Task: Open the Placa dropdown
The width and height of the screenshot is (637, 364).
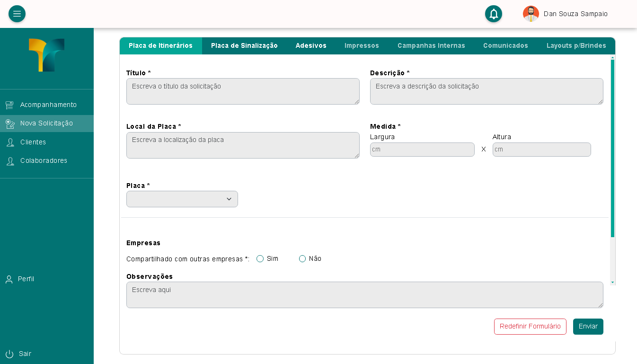Action: pyautogui.click(x=182, y=199)
